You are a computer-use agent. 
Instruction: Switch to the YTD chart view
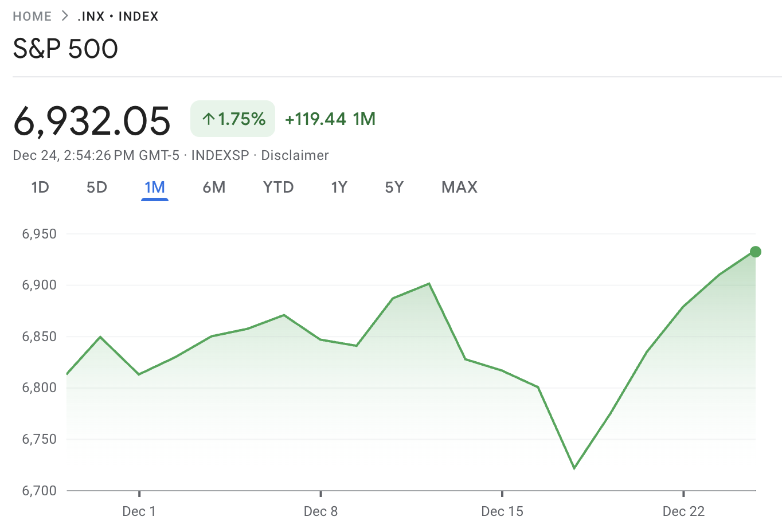(278, 187)
